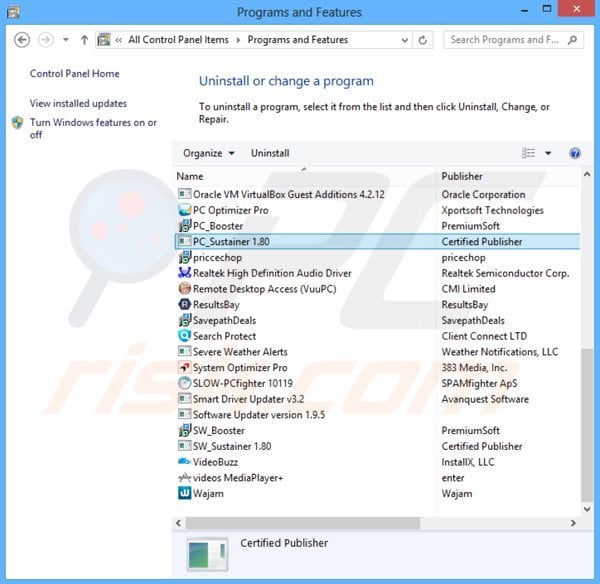Open Control Panel Home link
Screen dimensions: 600x584
(x=75, y=73)
